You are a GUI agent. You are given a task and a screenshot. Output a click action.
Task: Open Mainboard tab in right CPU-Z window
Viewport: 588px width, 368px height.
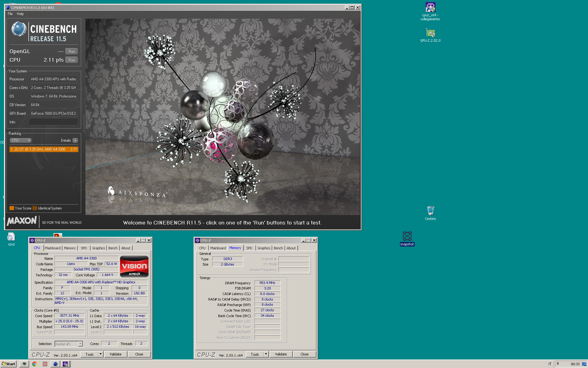(x=218, y=248)
